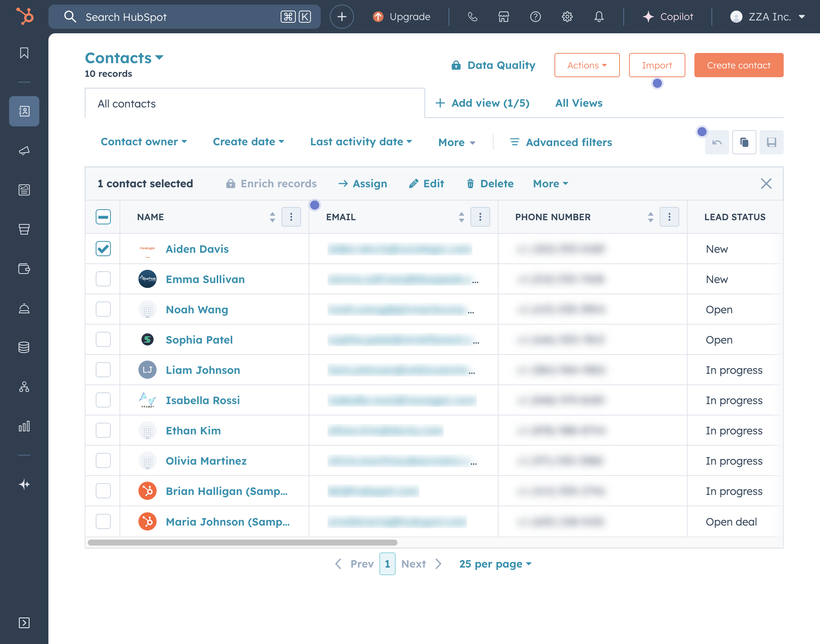Open Advanced filters
The height and width of the screenshot is (644, 820).
click(x=561, y=142)
